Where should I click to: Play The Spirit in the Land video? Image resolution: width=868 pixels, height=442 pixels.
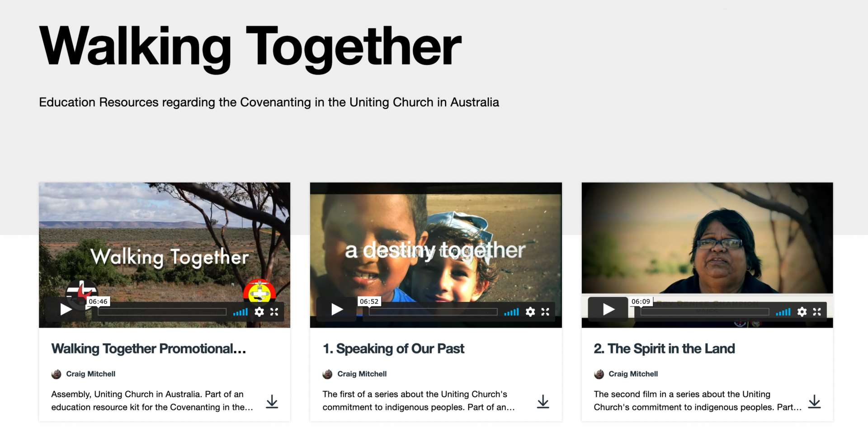[x=608, y=310]
